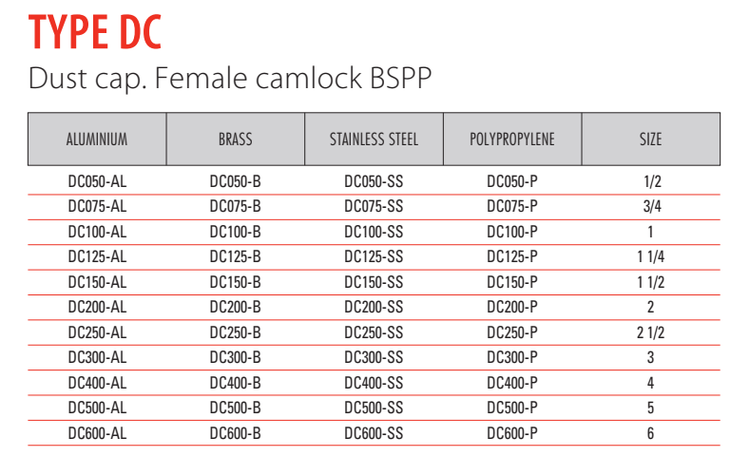Select part number DC075-B
The height and width of the screenshot is (452, 750).
pos(235,207)
